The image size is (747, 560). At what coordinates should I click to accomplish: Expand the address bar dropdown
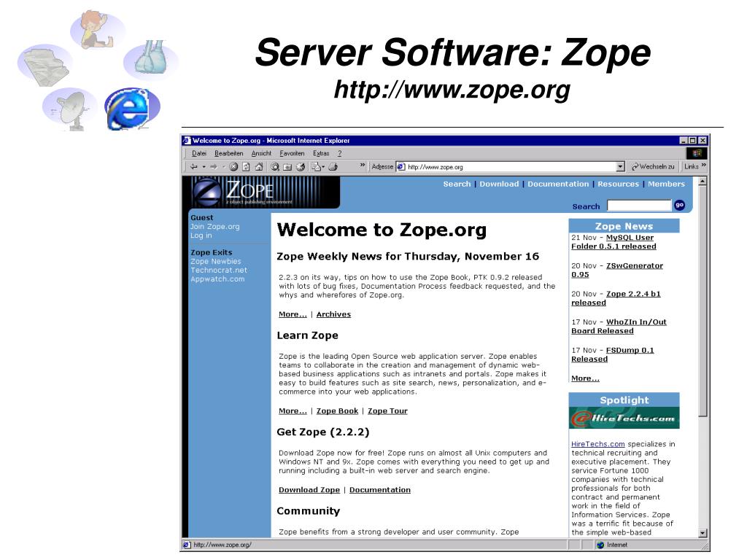coord(620,167)
